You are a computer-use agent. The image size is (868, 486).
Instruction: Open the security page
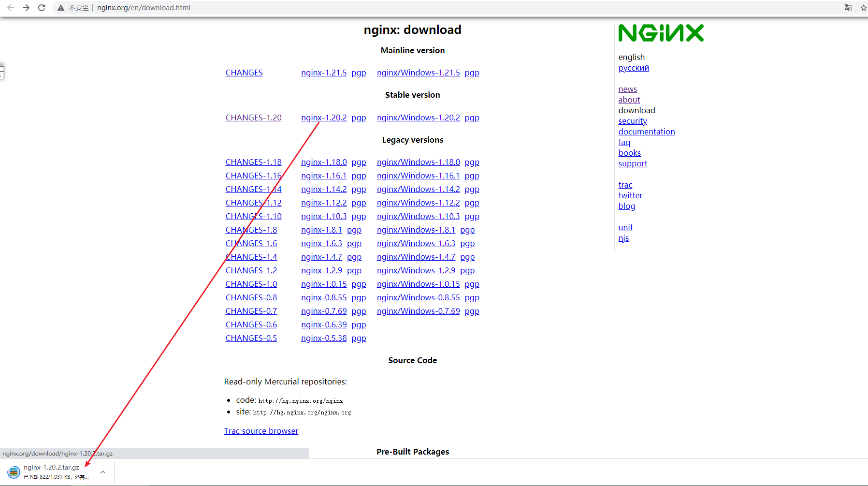633,121
